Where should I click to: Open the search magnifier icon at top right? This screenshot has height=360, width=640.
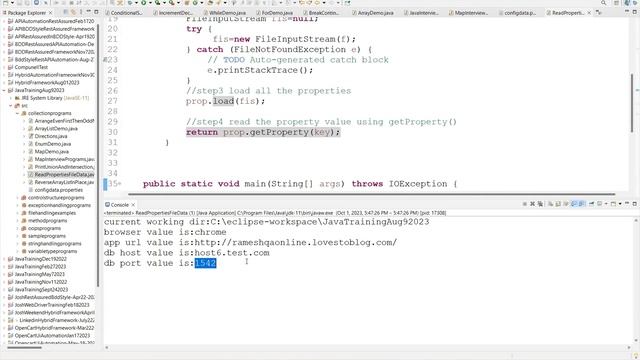click(x=604, y=2)
